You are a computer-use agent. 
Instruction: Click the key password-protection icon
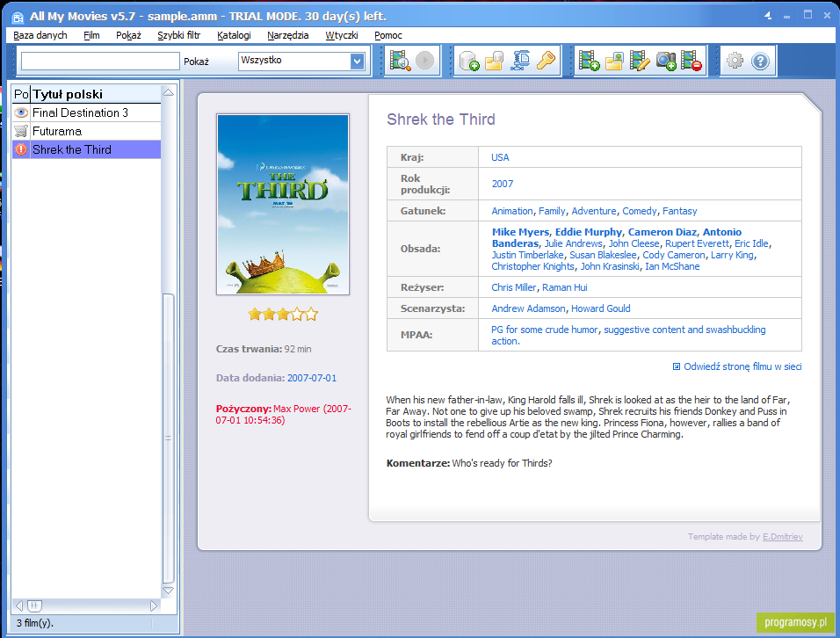pyautogui.click(x=546, y=61)
